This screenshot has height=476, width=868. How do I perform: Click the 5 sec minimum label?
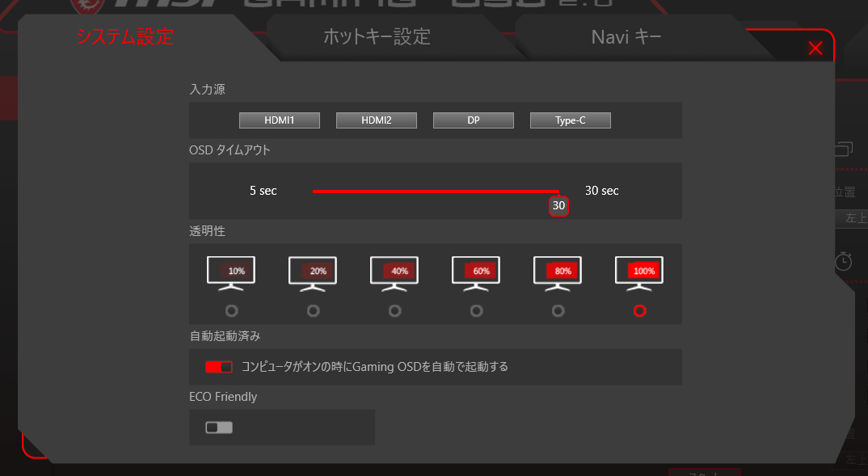(263, 191)
